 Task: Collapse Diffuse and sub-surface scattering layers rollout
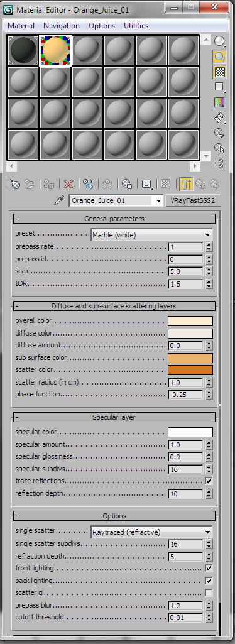pos(114,306)
